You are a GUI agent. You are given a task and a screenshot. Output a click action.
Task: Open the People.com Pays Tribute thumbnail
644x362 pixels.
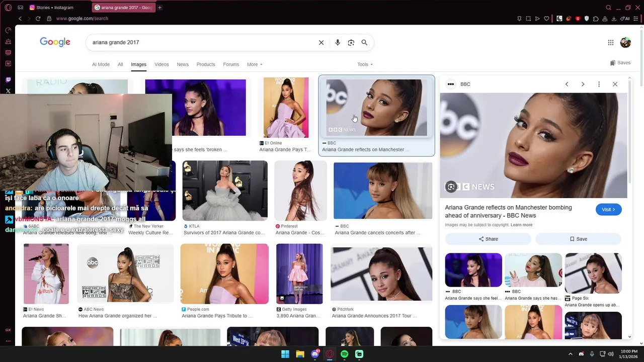click(x=224, y=274)
